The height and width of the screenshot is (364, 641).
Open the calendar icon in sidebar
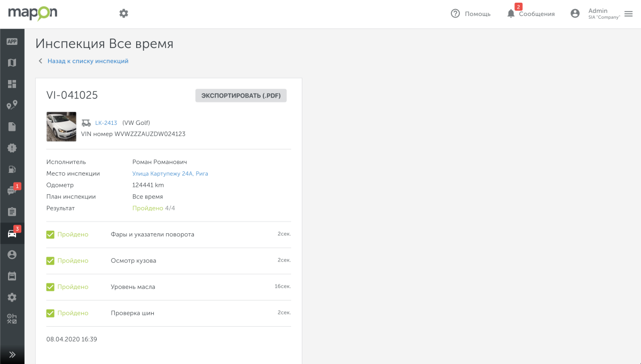pyautogui.click(x=12, y=276)
